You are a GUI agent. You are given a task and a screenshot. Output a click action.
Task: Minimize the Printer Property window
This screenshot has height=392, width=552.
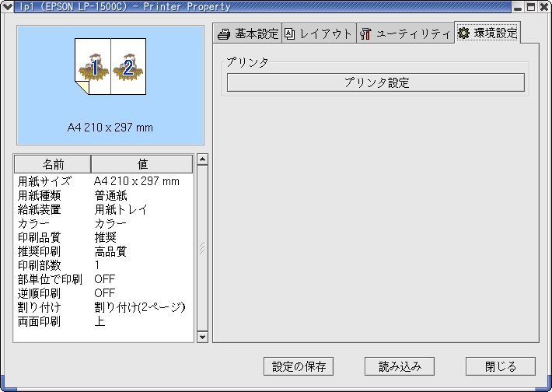point(518,7)
